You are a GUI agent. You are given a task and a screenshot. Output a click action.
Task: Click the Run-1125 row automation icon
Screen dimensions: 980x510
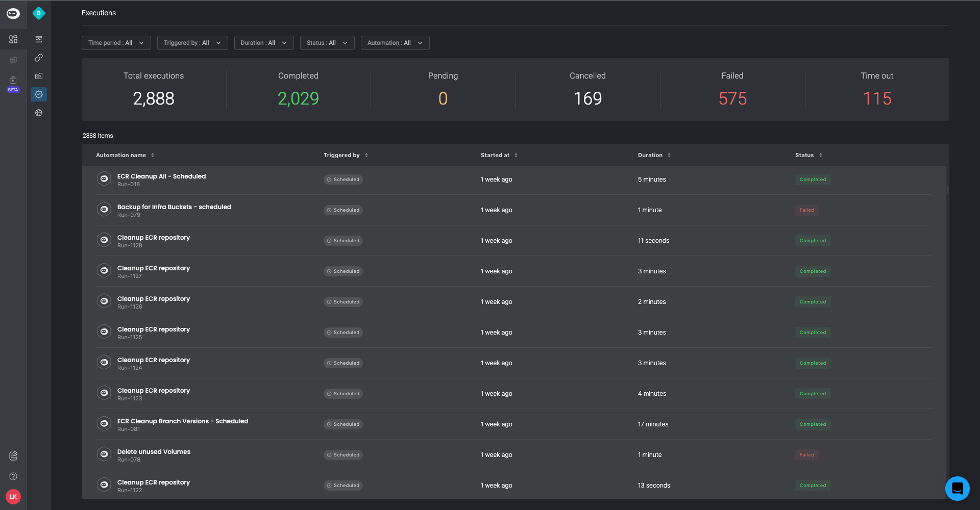click(104, 332)
